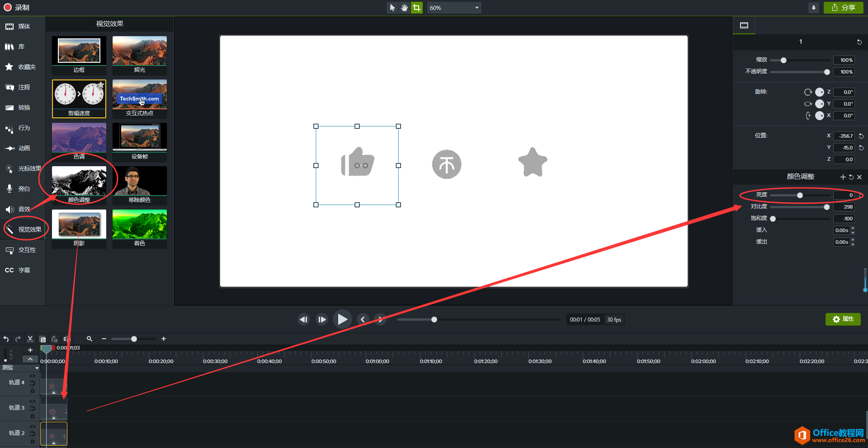Hide track 4 with eye icon
Viewport: 868px width, 448px height.
pos(32,376)
